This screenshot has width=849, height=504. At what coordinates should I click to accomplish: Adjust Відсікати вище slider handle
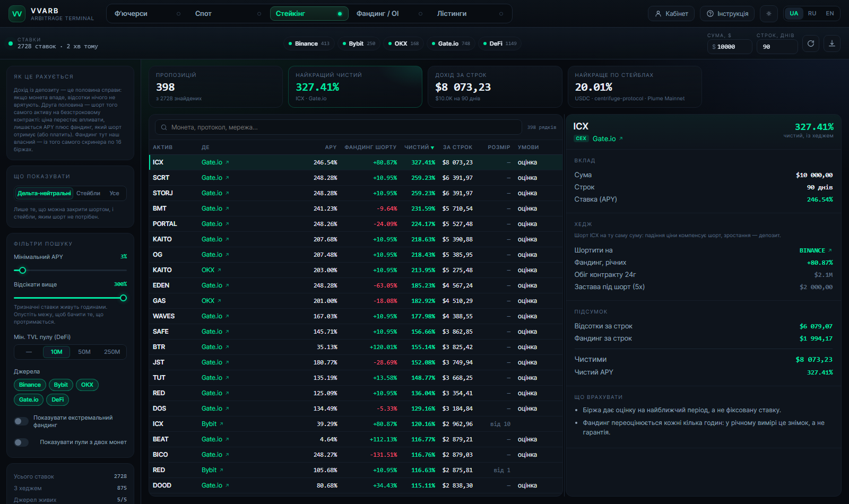124,298
